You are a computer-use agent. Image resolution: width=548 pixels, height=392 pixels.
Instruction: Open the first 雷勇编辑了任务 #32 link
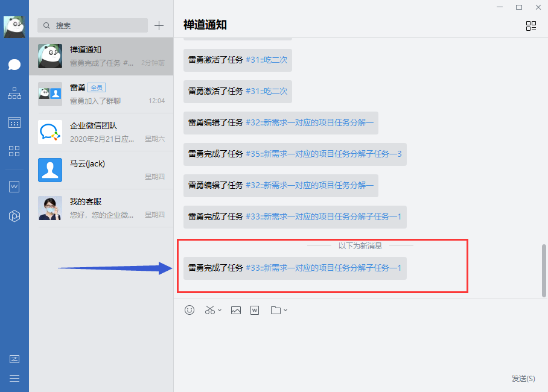[310, 122]
